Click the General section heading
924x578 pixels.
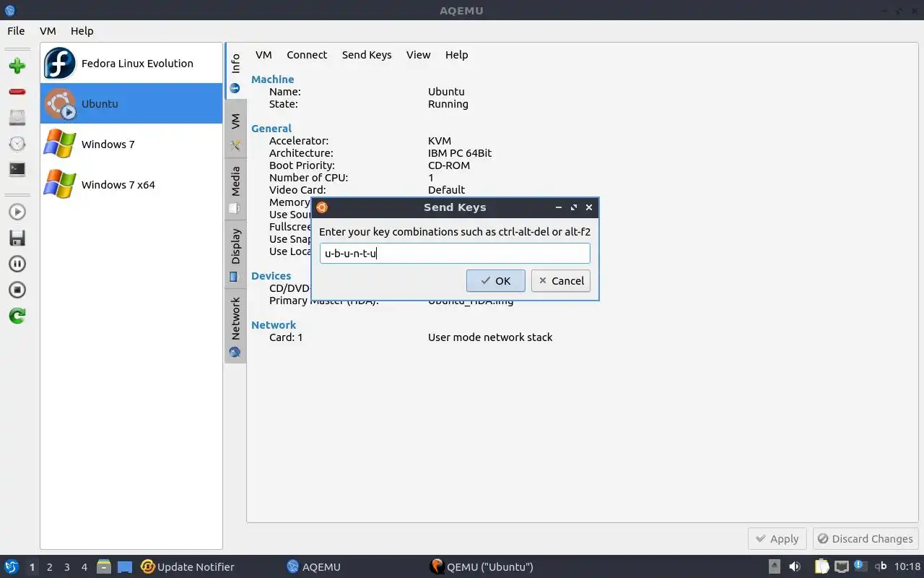(271, 129)
